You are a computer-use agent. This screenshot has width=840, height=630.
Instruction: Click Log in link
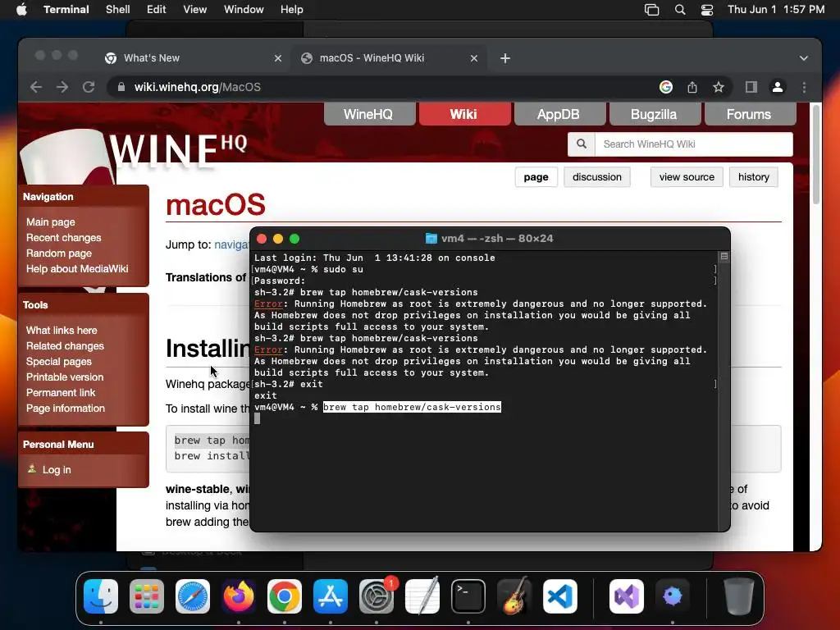pyautogui.click(x=57, y=470)
